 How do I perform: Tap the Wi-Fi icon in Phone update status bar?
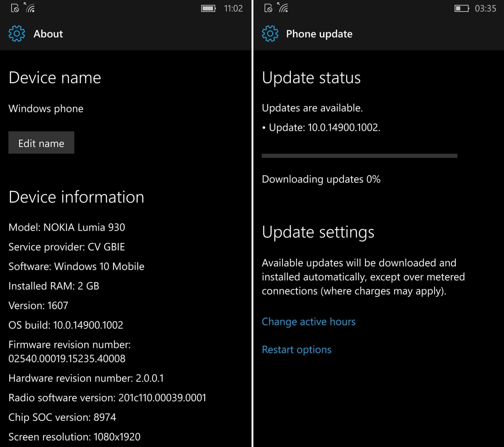[283, 7]
